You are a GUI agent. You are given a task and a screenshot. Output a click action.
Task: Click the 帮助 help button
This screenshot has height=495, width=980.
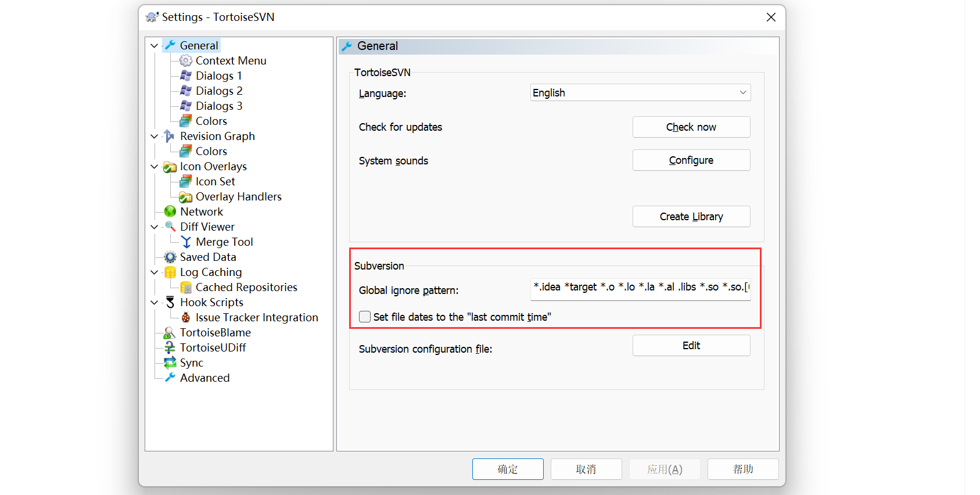click(x=743, y=469)
